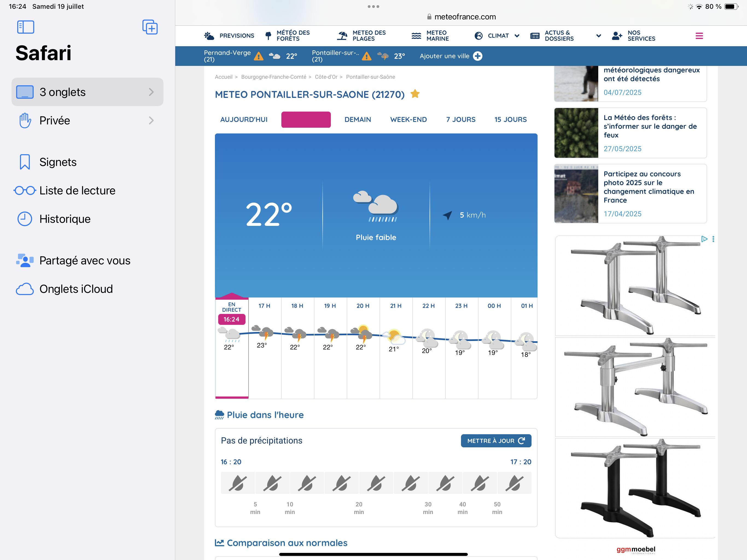
Task: Switch to DEMAIN tab
Action: (358, 119)
